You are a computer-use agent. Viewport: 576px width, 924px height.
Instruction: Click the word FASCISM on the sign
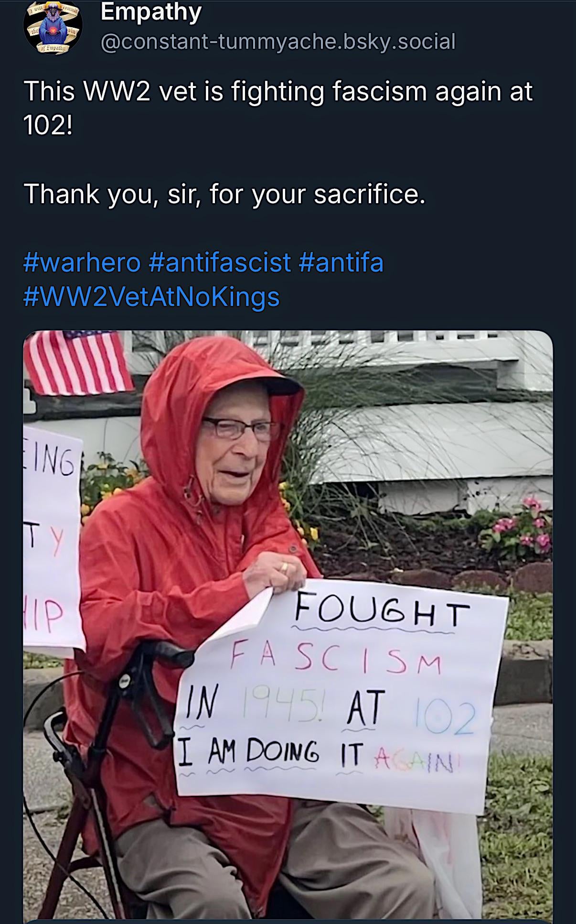tap(336, 658)
